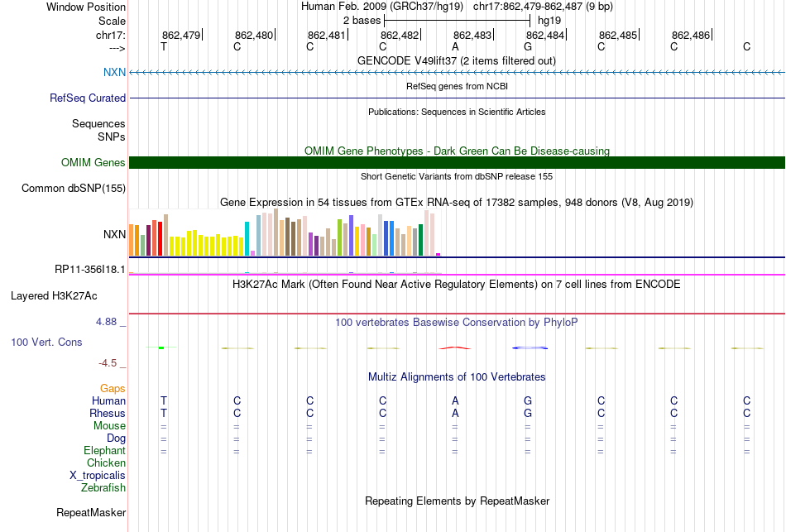Viewport: 786px width, 532px height.
Task: Click base T in the reference sequence row
Action: tap(164, 46)
